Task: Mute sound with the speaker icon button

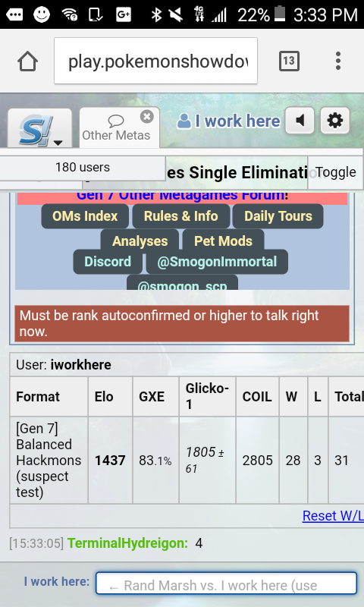Action: point(300,121)
